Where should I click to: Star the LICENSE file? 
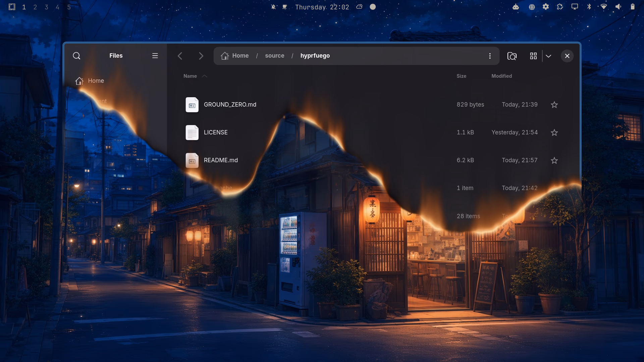pos(554,133)
